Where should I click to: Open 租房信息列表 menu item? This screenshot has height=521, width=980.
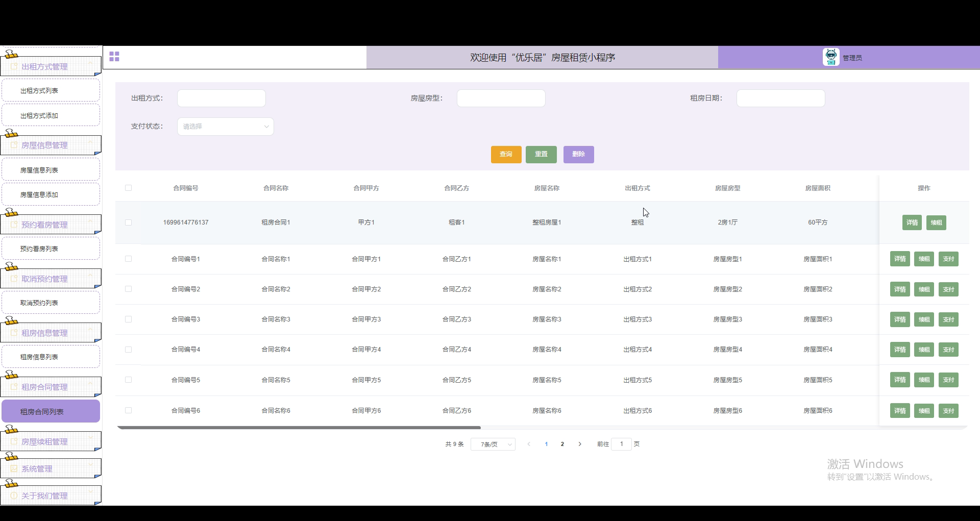tap(51, 357)
